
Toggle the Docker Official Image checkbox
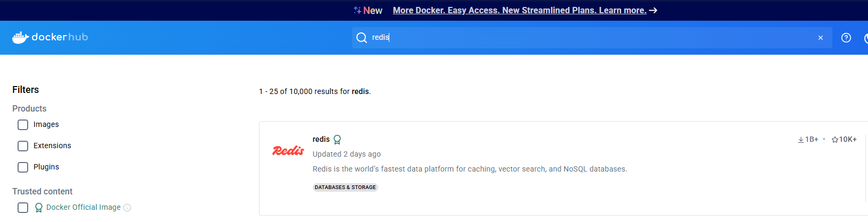point(23,208)
